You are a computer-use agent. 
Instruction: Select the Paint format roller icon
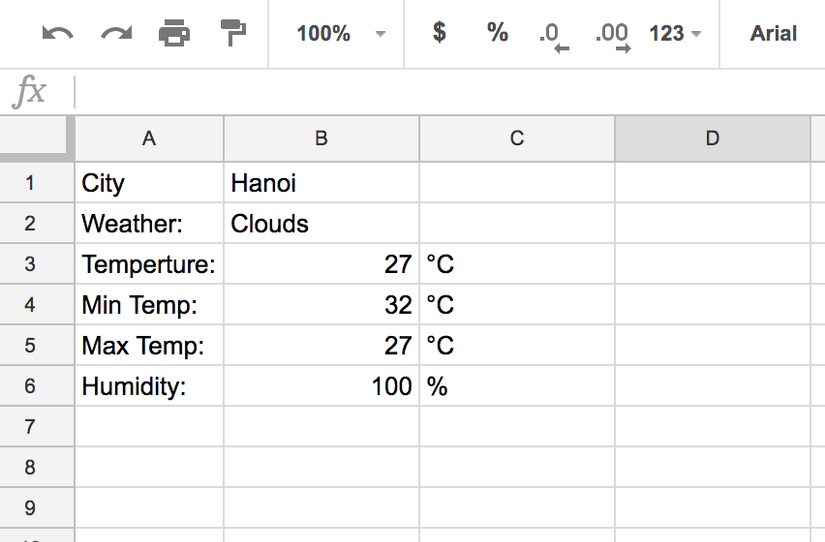tap(233, 34)
